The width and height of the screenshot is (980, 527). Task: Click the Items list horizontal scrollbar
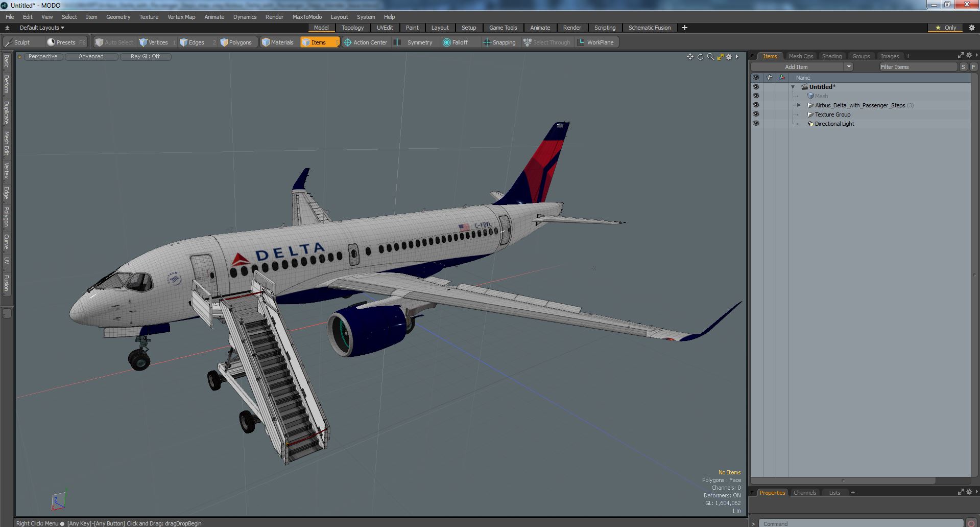pos(843,480)
